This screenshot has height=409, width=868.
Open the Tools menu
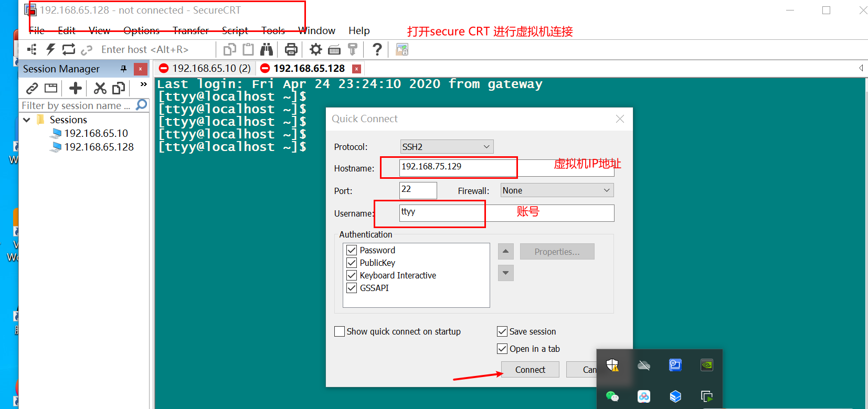tap(273, 30)
